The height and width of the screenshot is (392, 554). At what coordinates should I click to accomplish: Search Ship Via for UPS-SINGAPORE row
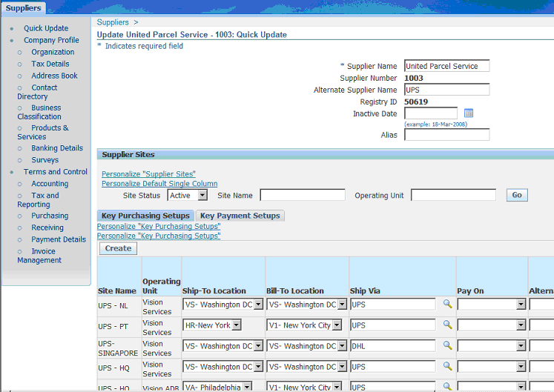(x=448, y=346)
